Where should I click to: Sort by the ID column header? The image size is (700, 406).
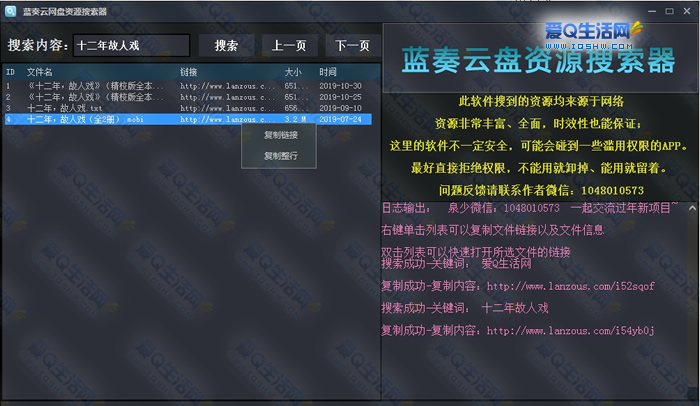point(10,72)
